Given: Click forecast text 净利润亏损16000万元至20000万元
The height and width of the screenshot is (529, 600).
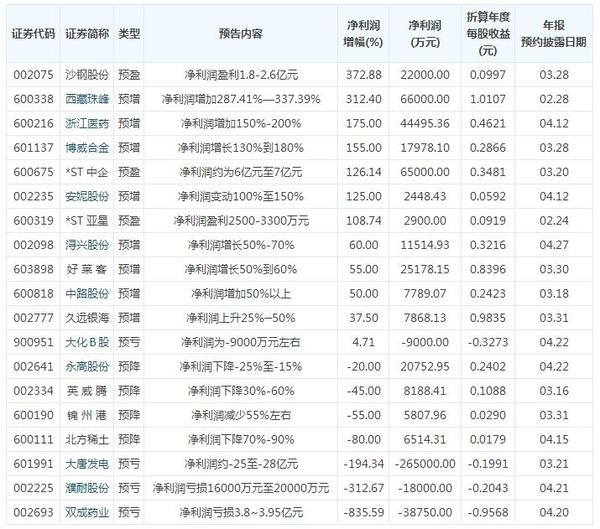Looking at the screenshot, I should pyautogui.click(x=241, y=488).
